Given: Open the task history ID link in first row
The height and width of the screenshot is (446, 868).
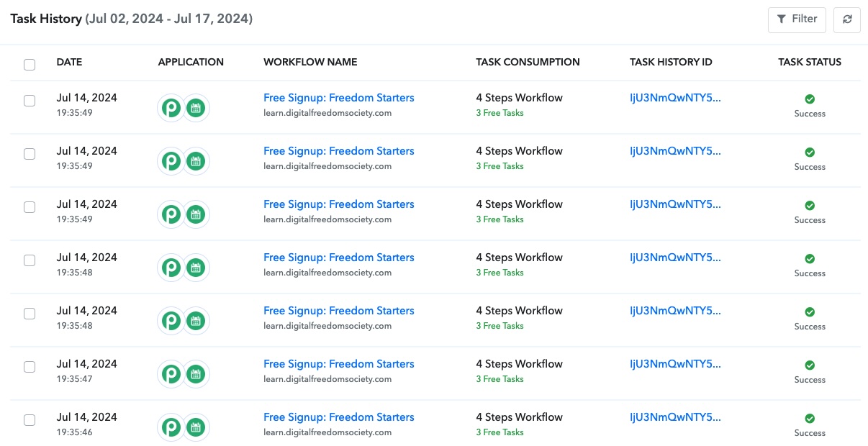Looking at the screenshot, I should click(675, 98).
